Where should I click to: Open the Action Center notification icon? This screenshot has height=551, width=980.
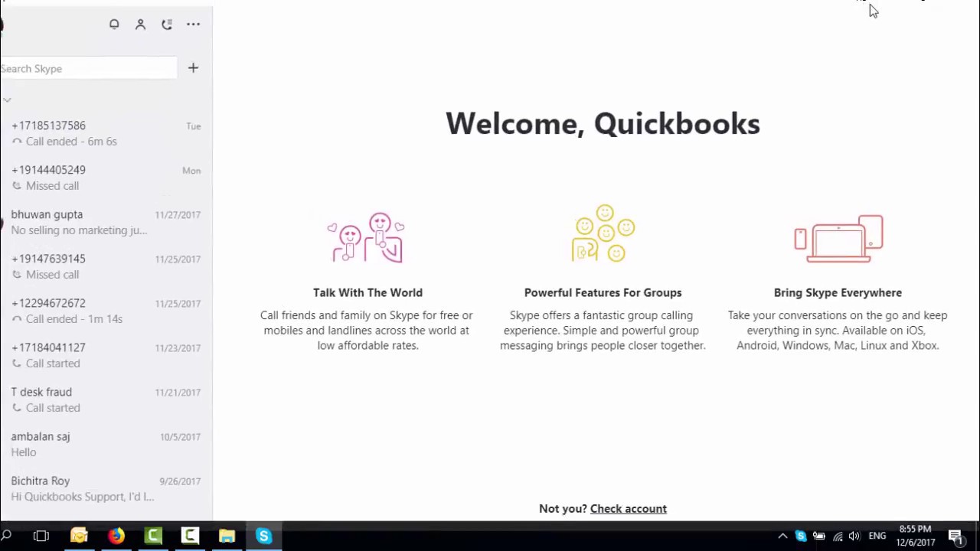[x=955, y=536]
